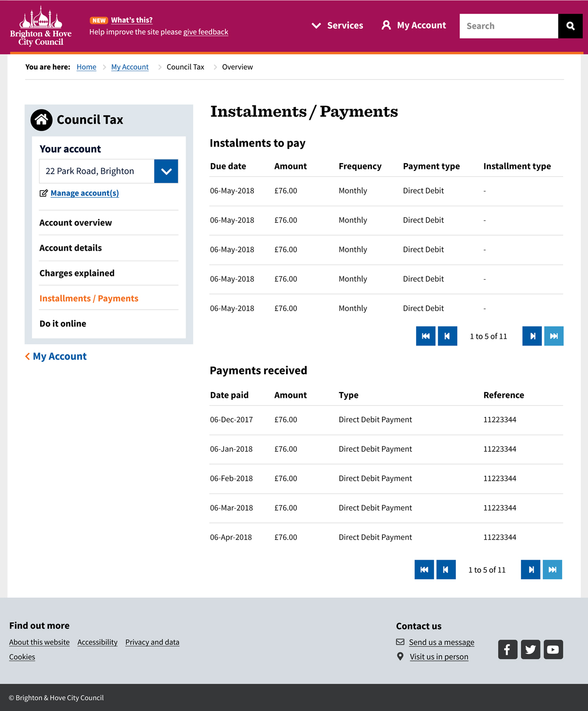Focus the Search input field
This screenshot has height=711, width=588.
pyautogui.click(x=509, y=26)
